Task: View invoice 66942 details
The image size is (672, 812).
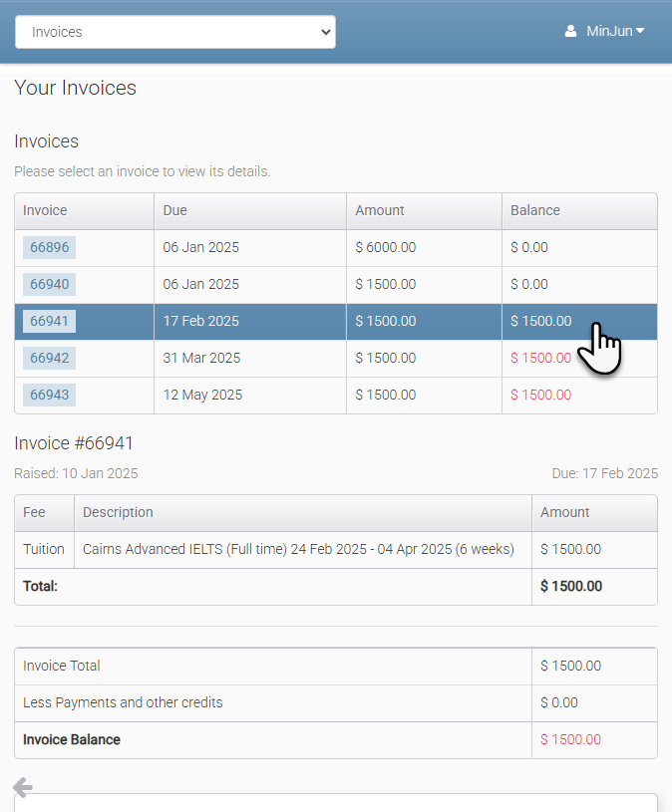Action: click(x=49, y=358)
